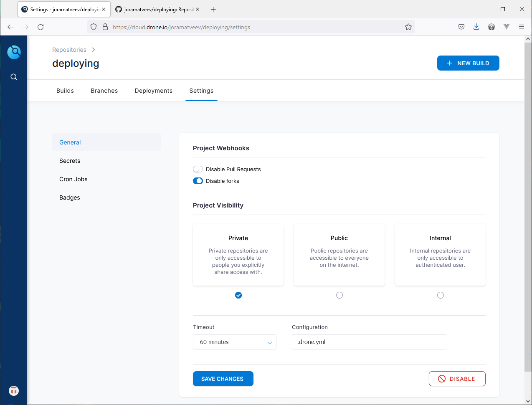Toggle the Disable Pull Requests switch
Screen dimensions: 532x405
[198, 169]
